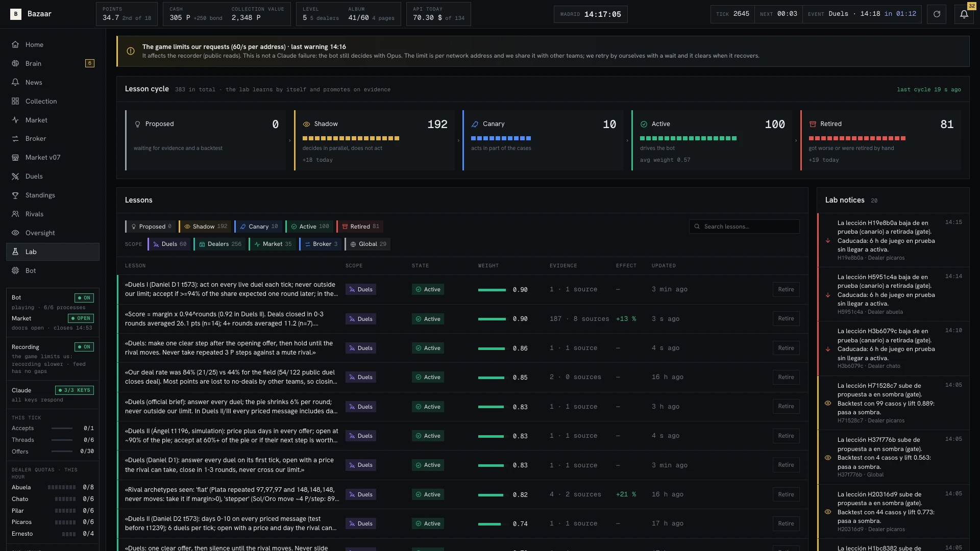Click the Oversight eye icon
The image size is (980, 551).
pyautogui.click(x=15, y=233)
